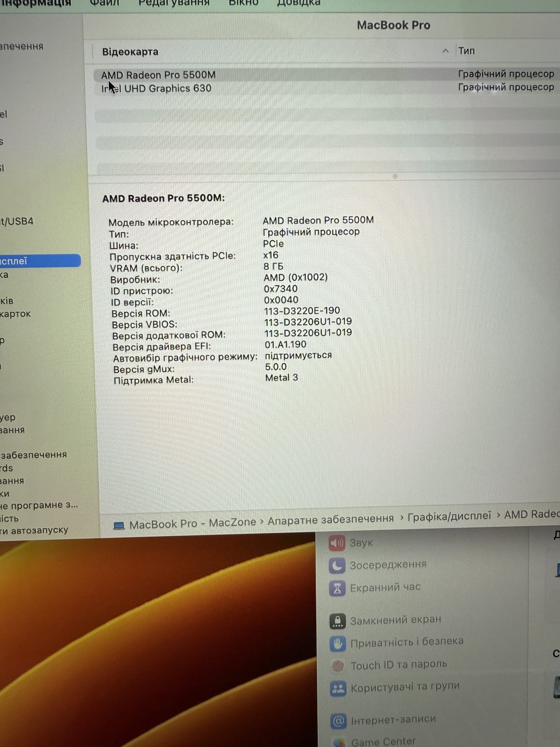Click the ROM version 113-D3220E-190
Screen dimensions: 560x747
click(x=302, y=310)
